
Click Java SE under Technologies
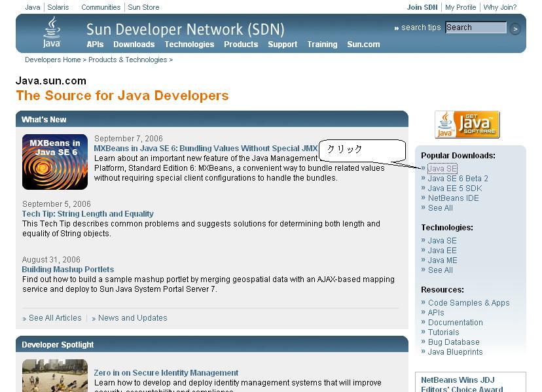coord(443,241)
